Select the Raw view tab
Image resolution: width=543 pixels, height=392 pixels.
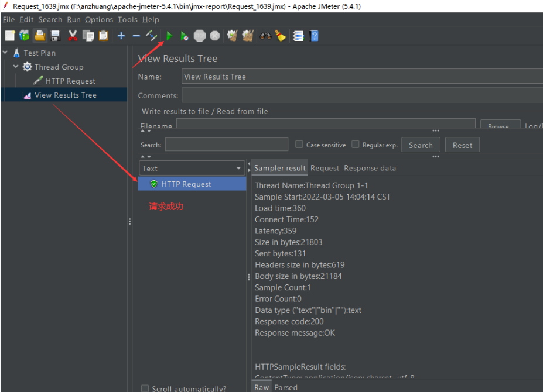pyautogui.click(x=261, y=387)
